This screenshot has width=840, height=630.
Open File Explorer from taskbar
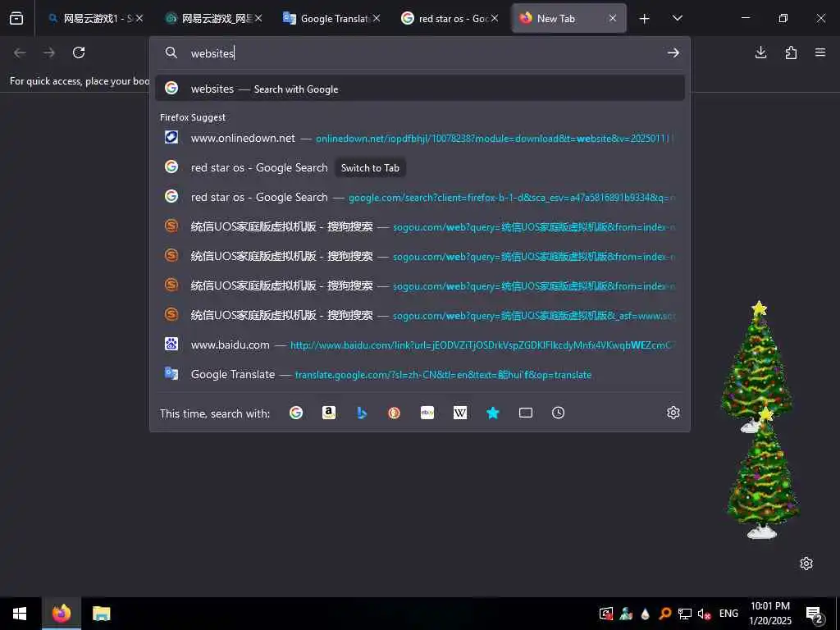coord(101,614)
